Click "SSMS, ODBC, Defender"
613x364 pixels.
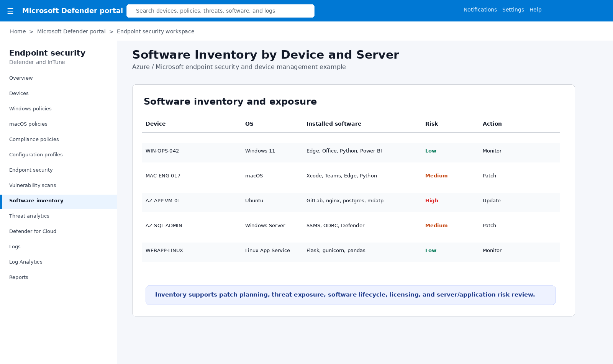pos(335,226)
